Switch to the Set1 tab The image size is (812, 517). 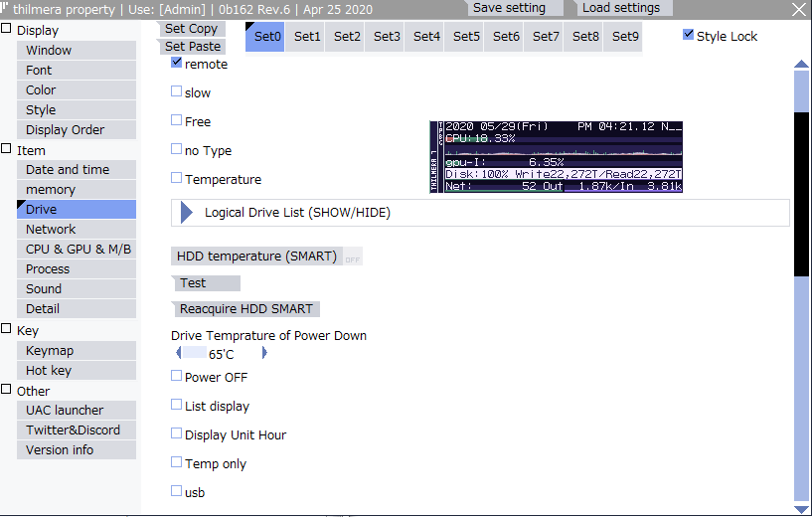305,36
